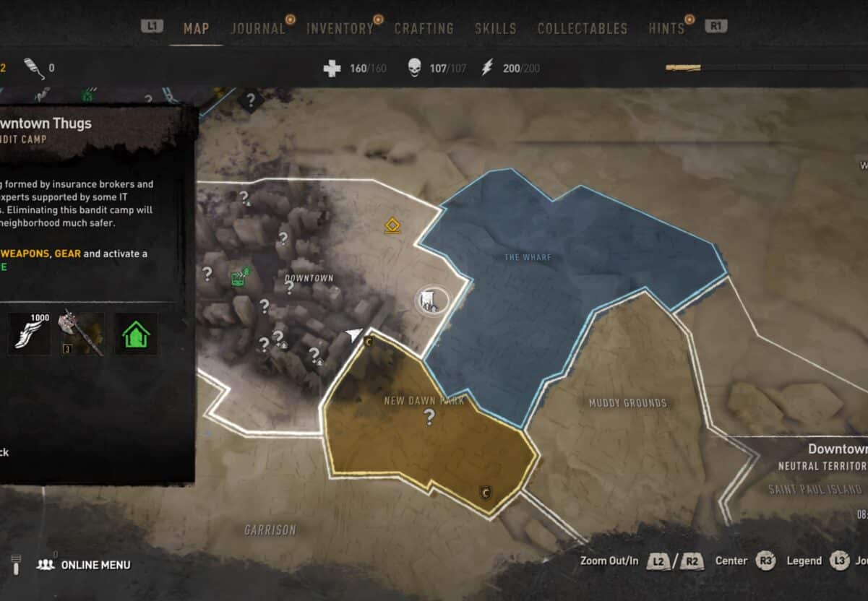Open the Collectables tab

[583, 29]
